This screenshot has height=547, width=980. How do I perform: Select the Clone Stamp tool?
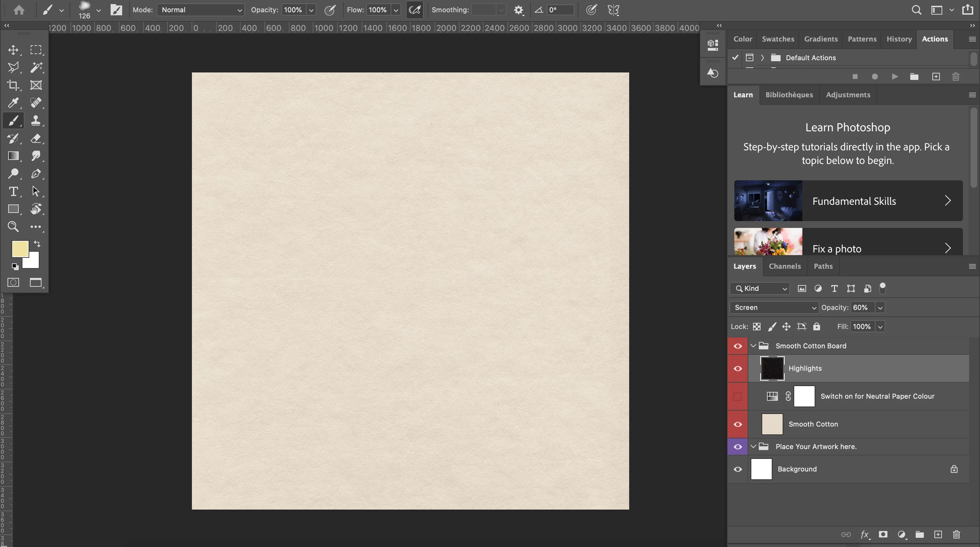(36, 120)
